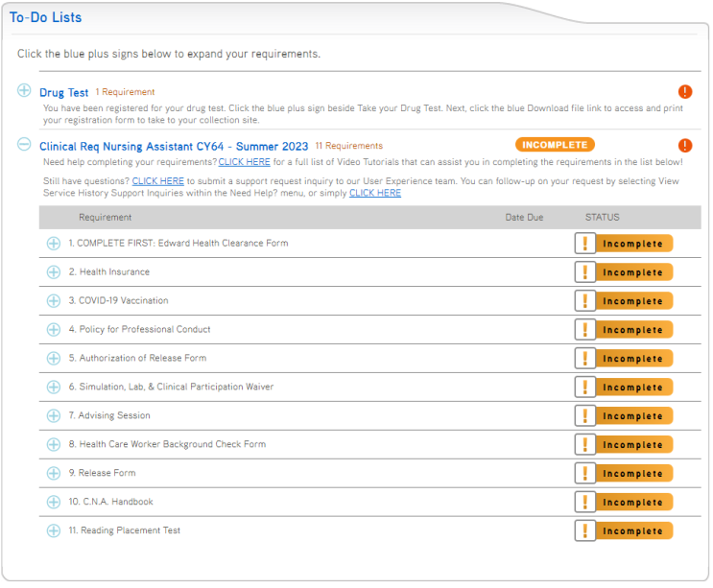Click the '3. COVID-19 Vaccination' text
The image size is (713, 588).
pyautogui.click(x=118, y=300)
